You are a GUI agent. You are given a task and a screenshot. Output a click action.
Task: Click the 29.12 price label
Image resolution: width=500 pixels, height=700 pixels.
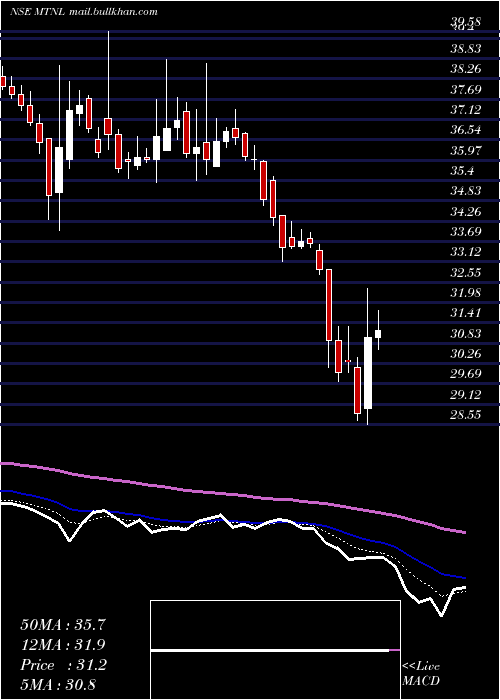[466, 395]
